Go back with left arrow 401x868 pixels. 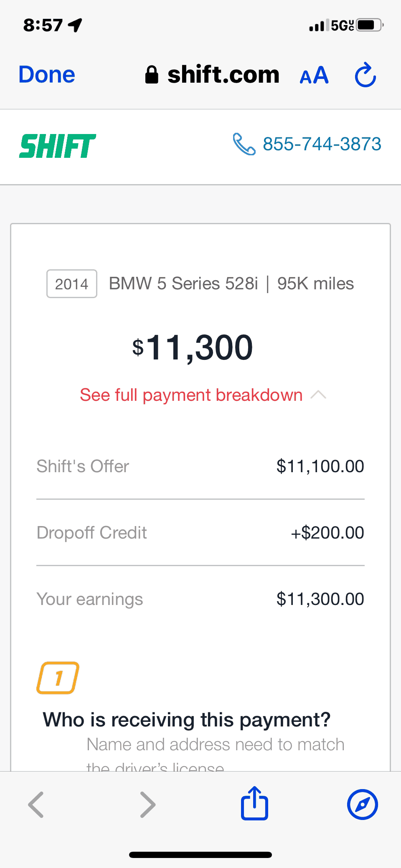36,804
